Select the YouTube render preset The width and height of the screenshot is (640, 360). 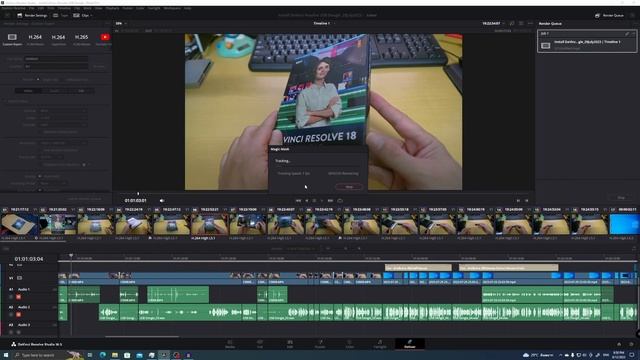[105, 39]
